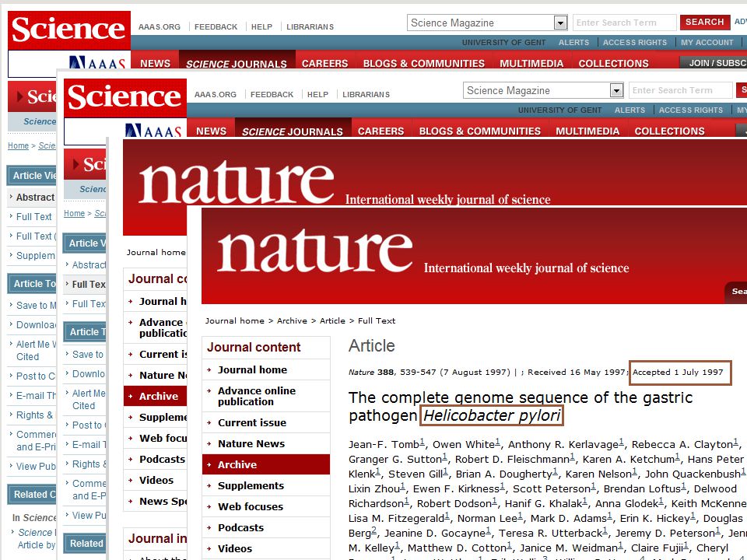Select the NEWS tab on the rear Science page
The width and height of the screenshot is (747, 560).
156,63
